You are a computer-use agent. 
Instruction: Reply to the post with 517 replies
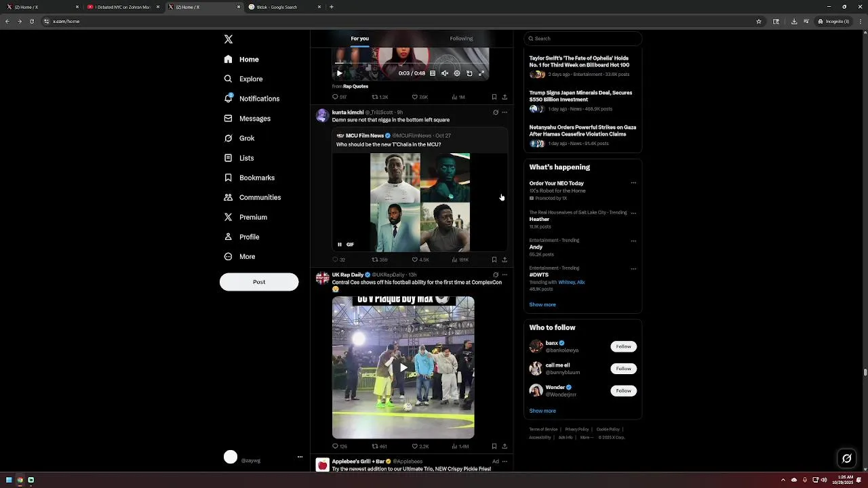[339, 97]
